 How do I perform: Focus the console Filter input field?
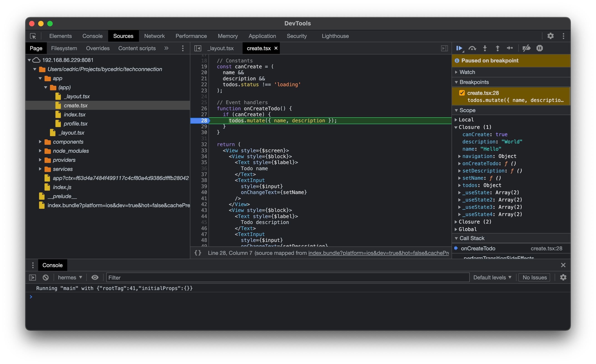click(288, 278)
